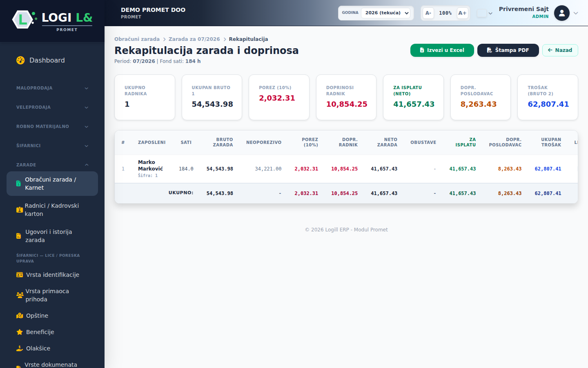Follow the Zarada za 07/2026 breadcrumb

click(x=194, y=39)
